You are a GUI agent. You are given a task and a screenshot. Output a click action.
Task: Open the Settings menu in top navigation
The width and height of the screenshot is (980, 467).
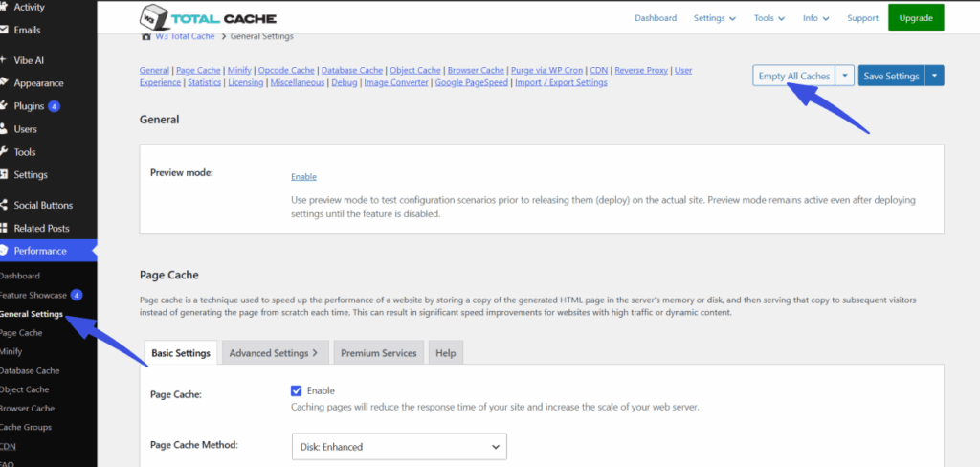click(x=714, y=18)
